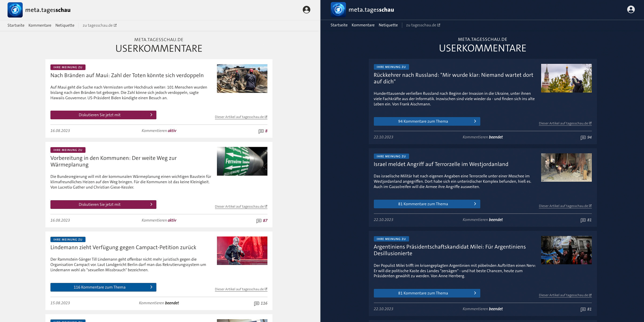Open Netiquette in the dark page nav

coord(388,25)
